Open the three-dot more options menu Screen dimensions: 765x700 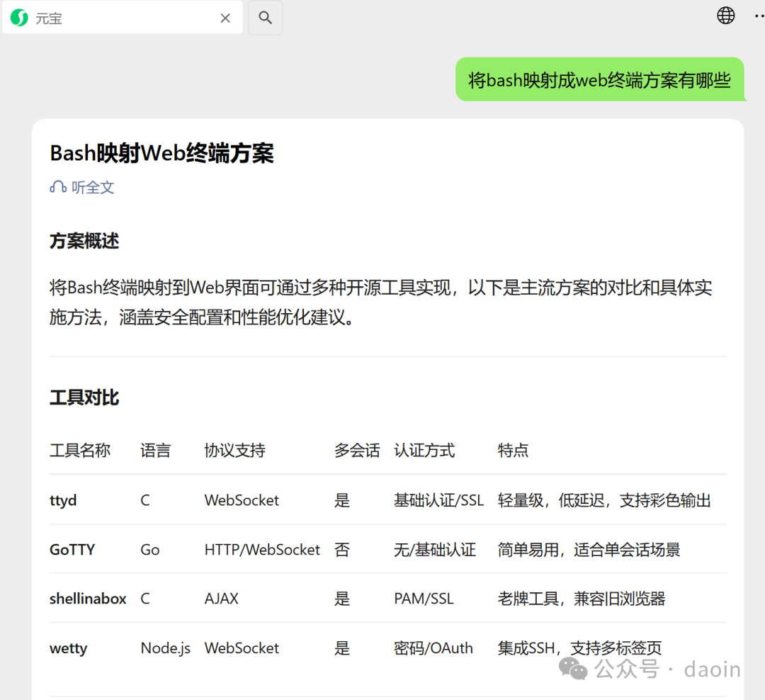[759, 16]
